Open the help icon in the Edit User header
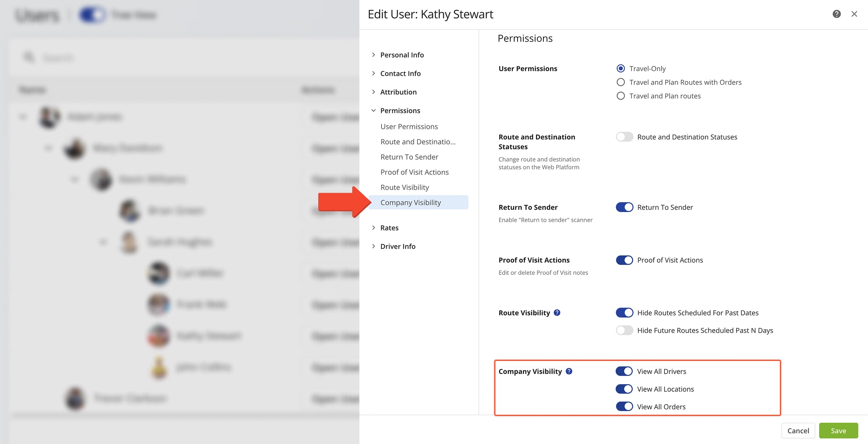 pos(836,14)
